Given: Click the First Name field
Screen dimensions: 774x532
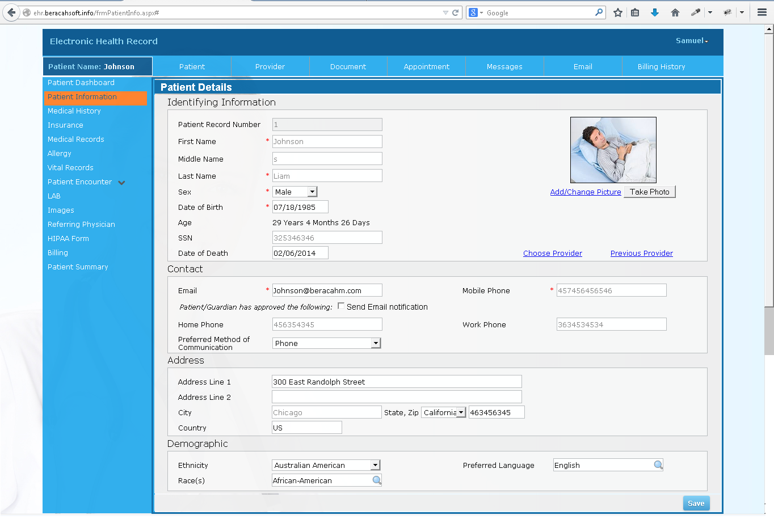Looking at the screenshot, I should pyautogui.click(x=327, y=142).
